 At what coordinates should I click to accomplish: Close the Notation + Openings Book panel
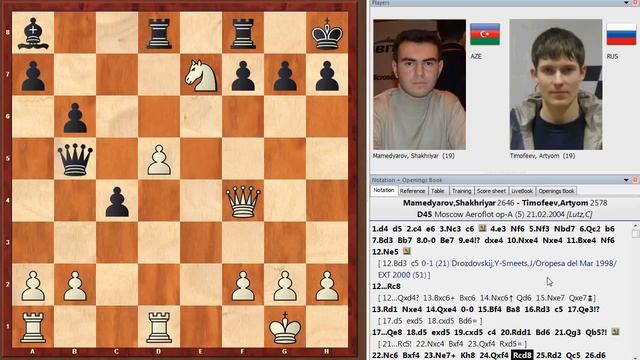pos(636,180)
